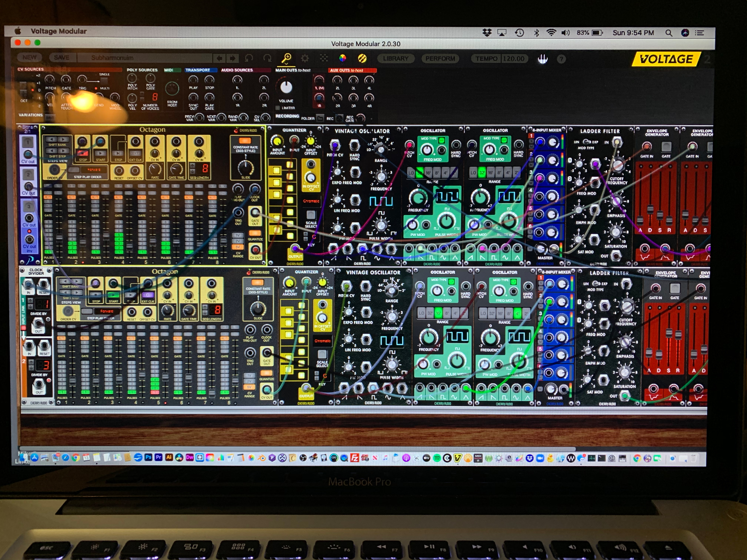Open the LIBRARY panel
The height and width of the screenshot is (560, 747).
(395, 58)
